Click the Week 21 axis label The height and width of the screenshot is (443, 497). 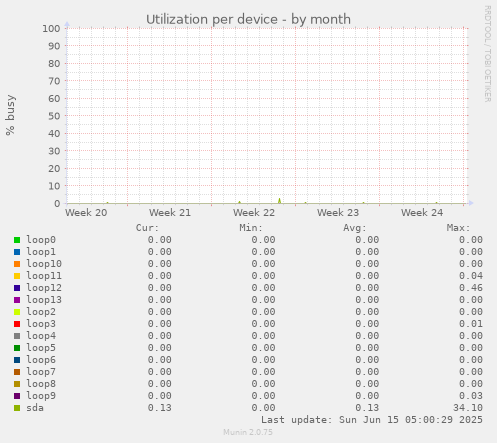(170, 213)
